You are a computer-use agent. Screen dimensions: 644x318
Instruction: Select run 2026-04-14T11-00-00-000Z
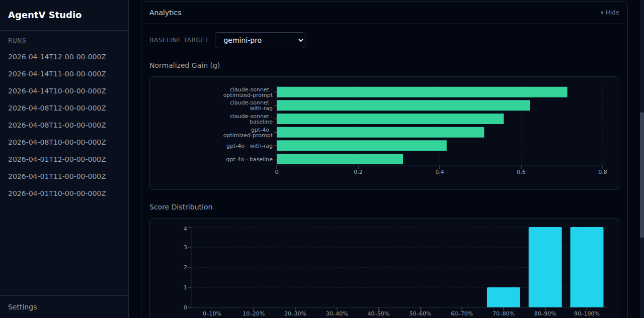coord(57,74)
